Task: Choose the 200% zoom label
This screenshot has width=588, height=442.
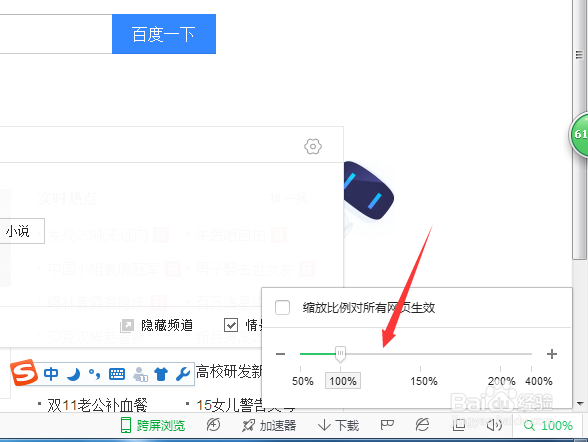Action: [501, 381]
